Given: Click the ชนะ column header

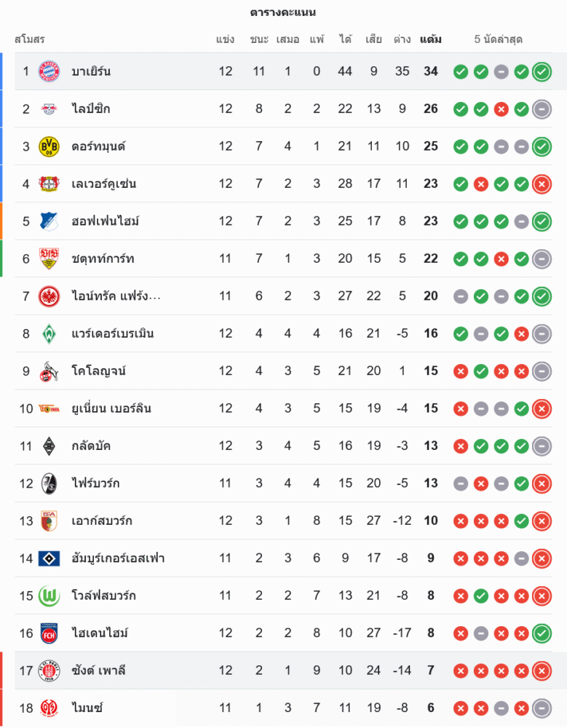Looking at the screenshot, I should pyautogui.click(x=259, y=39).
